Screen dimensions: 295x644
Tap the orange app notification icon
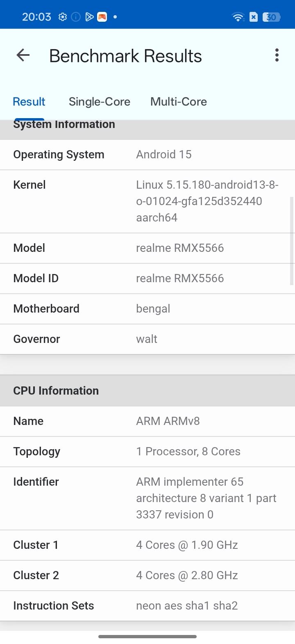coord(102,17)
